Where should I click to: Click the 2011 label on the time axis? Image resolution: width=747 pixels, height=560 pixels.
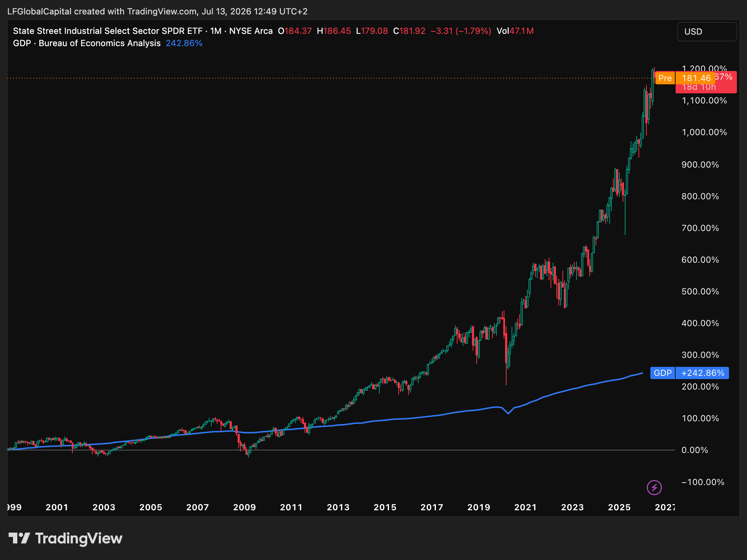tap(291, 507)
